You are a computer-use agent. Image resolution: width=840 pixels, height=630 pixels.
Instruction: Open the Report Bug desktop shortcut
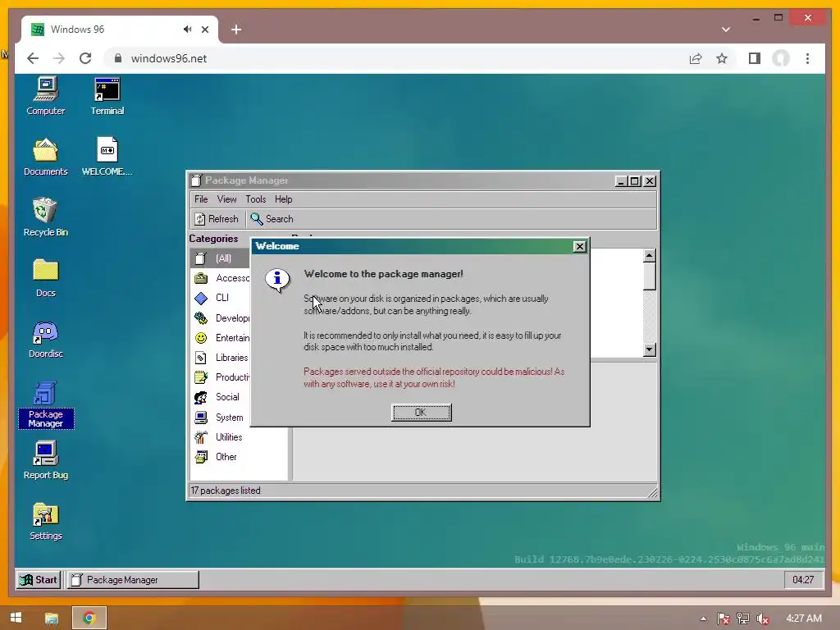(46, 460)
